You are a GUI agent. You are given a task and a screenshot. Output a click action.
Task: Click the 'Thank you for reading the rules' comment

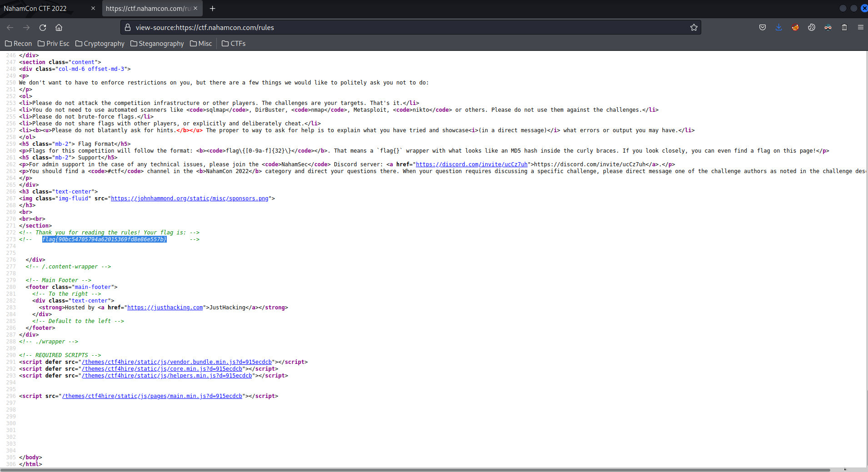point(109,233)
